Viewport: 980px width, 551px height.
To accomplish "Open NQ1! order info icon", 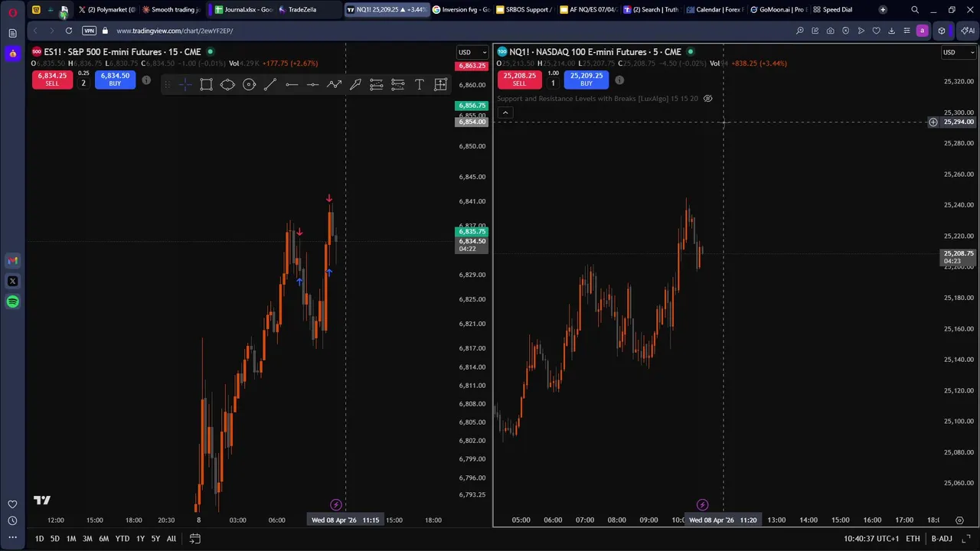I will tap(619, 80).
